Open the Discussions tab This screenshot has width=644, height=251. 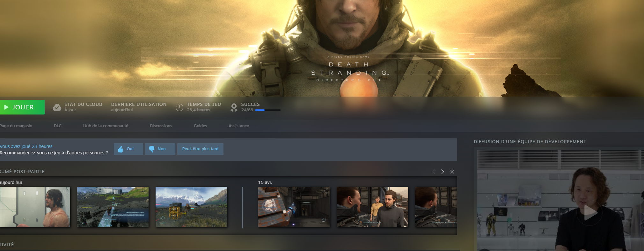click(161, 126)
